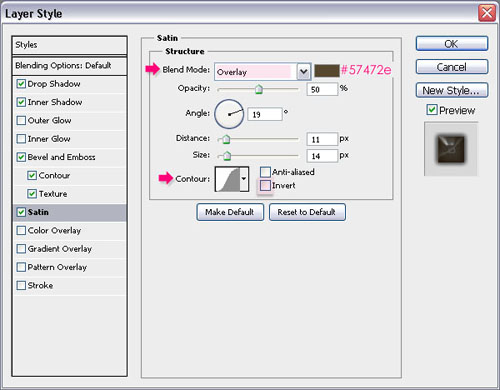Screen dimensions: 500x390
Task: Toggle the Texture sub-effect checkbox
Action: pyautogui.click(x=32, y=194)
